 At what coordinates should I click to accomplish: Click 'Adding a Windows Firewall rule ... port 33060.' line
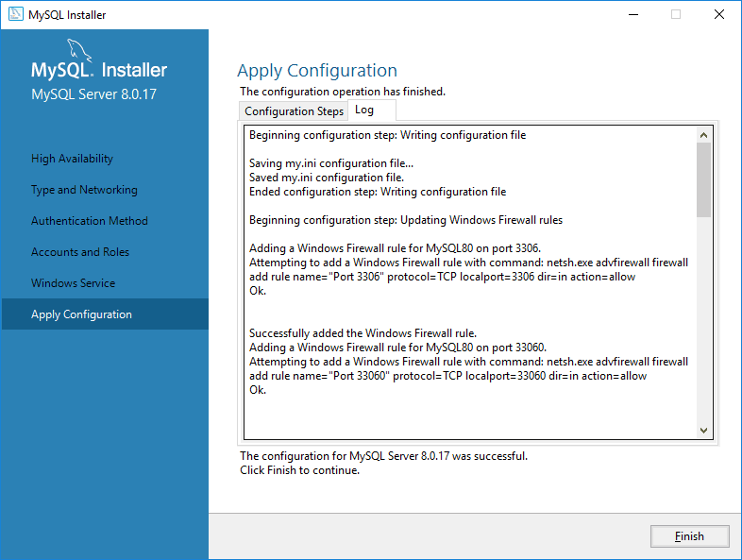pyautogui.click(x=398, y=348)
